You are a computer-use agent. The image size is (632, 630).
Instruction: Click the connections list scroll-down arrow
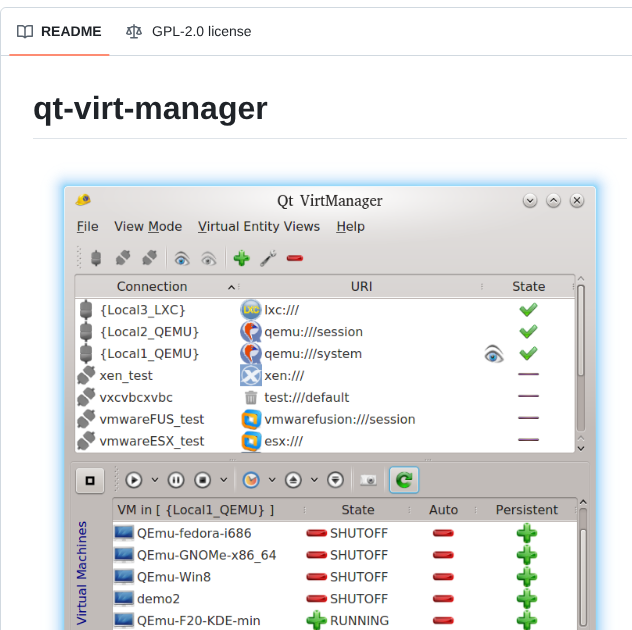[581, 448]
